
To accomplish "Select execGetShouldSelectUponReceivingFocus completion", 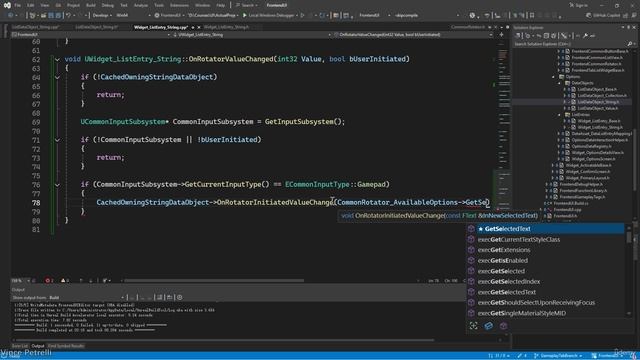I will pyautogui.click(x=545, y=303).
